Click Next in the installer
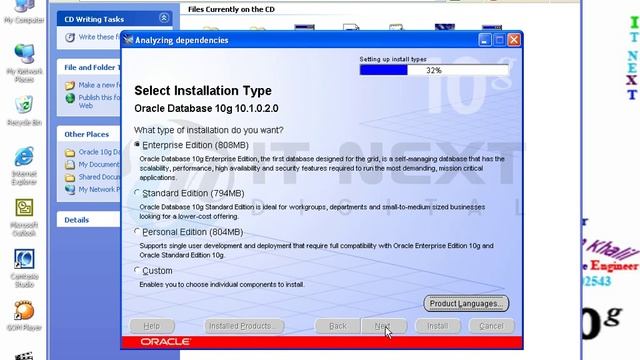The height and width of the screenshot is (360, 640). [384, 326]
